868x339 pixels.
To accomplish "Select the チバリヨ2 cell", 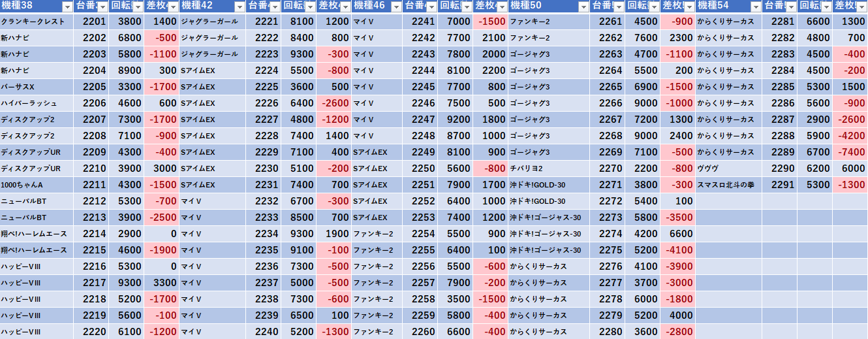I will coord(549,169).
